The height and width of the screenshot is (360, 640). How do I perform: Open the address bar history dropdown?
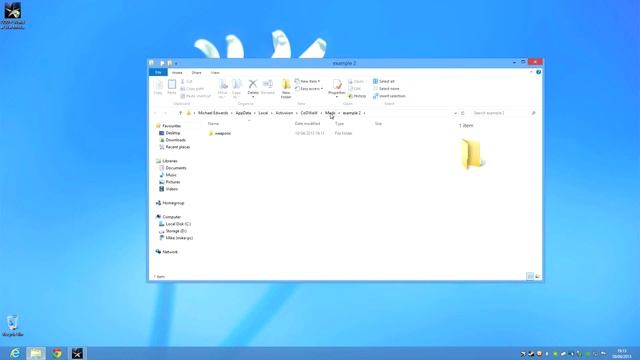(x=455, y=113)
